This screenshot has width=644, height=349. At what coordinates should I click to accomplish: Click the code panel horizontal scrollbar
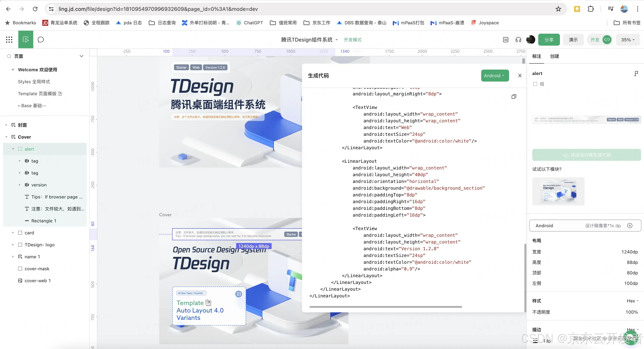click(x=386, y=307)
